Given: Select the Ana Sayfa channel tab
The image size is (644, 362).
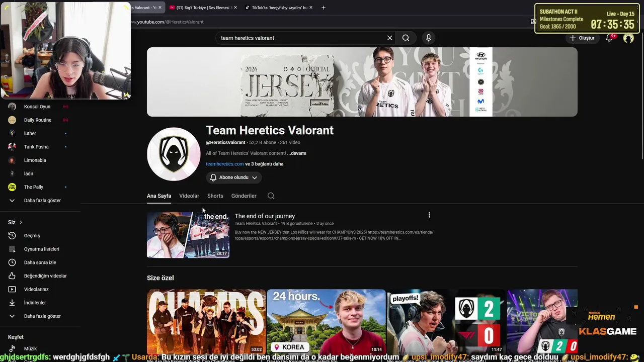Looking at the screenshot, I should [159, 196].
